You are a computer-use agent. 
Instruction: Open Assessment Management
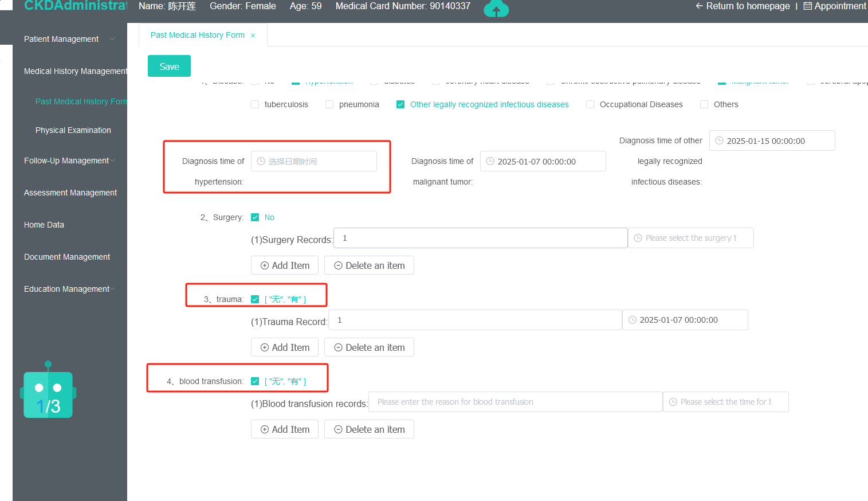pyautogui.click(x=70, y=193)
